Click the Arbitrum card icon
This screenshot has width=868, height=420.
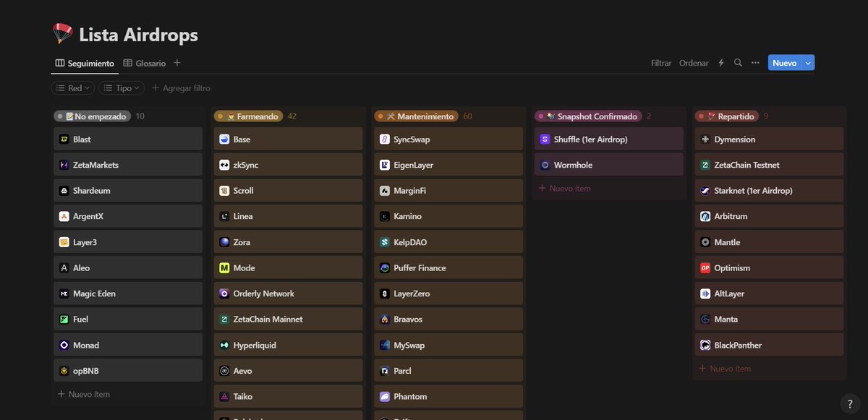[705, 216]
